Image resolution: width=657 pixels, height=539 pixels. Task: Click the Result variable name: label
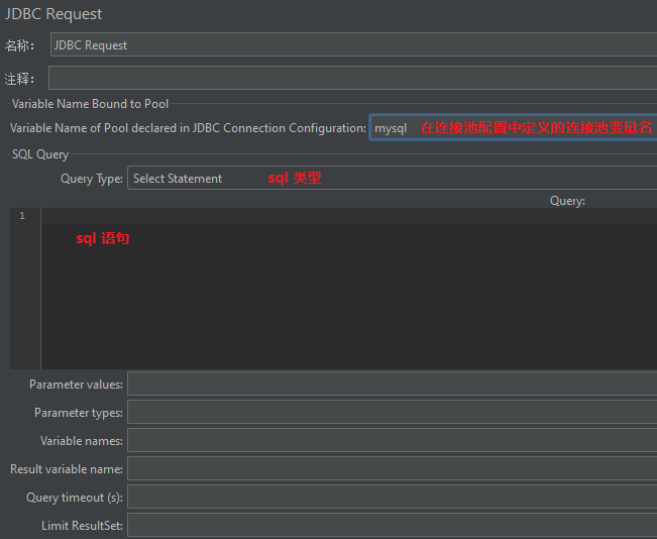tap(66, 469)
